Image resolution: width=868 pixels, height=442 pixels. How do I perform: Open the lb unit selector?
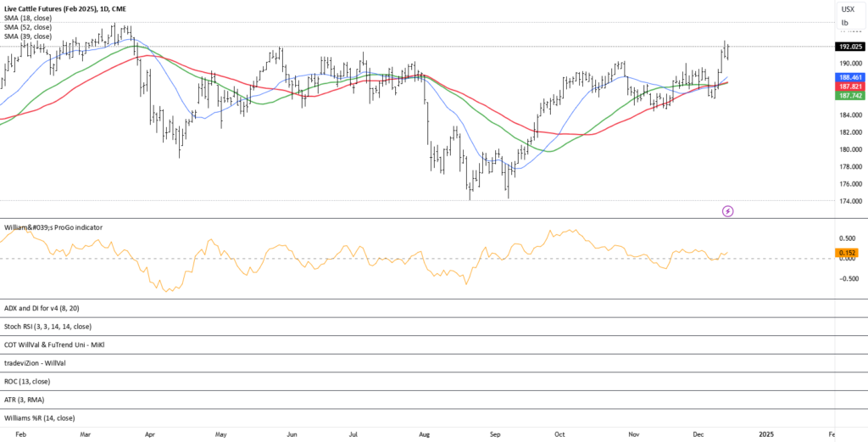click(844, 22)
